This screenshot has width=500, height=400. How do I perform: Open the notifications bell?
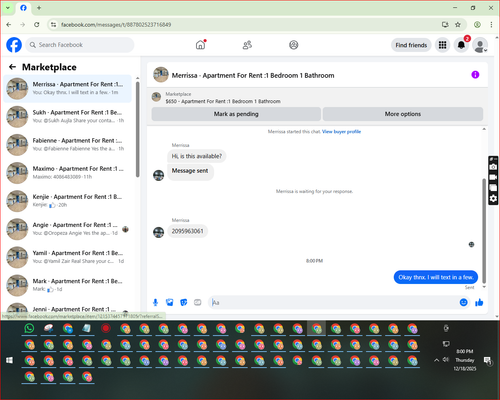click(x=461, y=45)
